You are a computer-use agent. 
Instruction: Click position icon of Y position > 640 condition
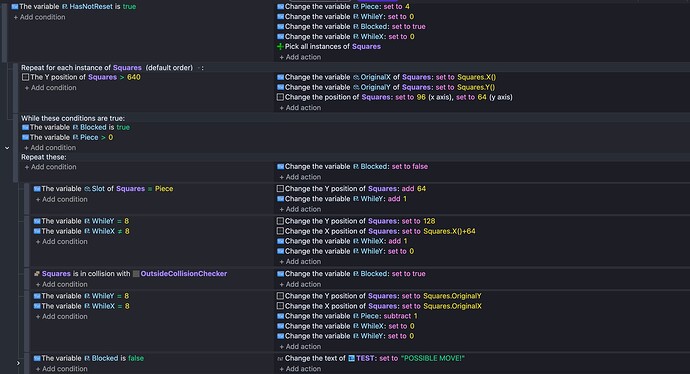[x=26, y=77]
